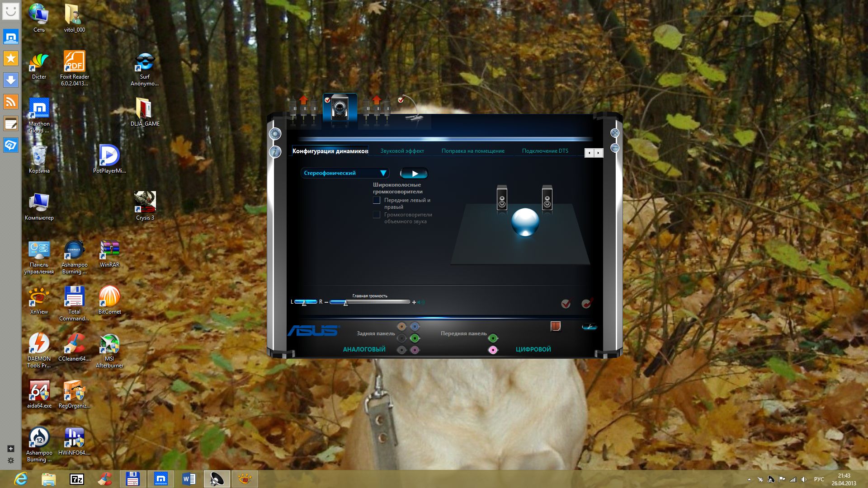This screenshot has height=488, width=868.
Task: Click the information icon on left edge
Action: pyautogui.click(x=275, y=152)
